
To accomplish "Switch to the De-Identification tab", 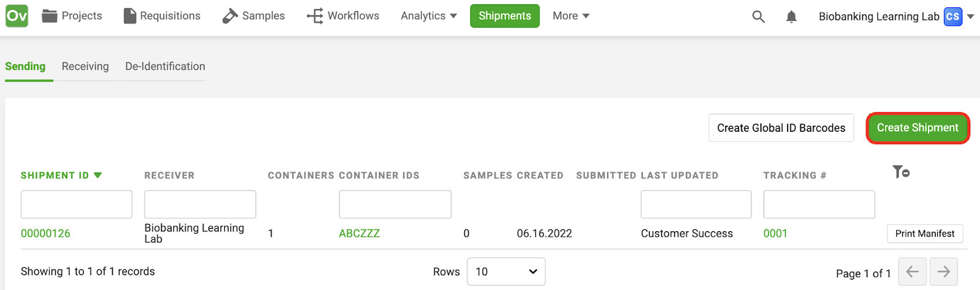I will [165, 66].
